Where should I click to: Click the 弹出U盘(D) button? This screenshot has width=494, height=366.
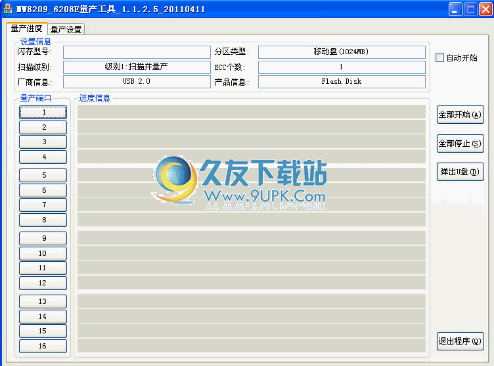click(x=460, y=172)
